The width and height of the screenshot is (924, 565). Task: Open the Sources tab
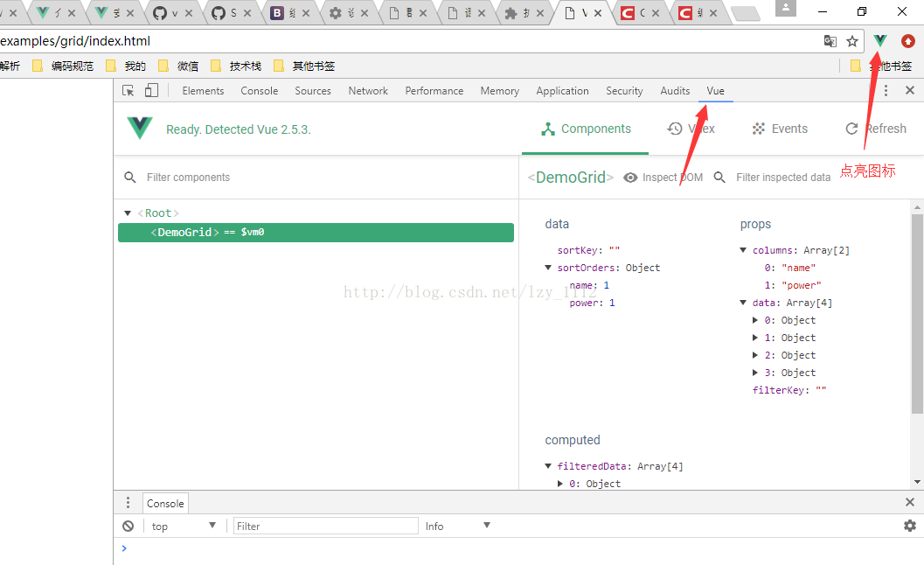[x=313, y=91]
